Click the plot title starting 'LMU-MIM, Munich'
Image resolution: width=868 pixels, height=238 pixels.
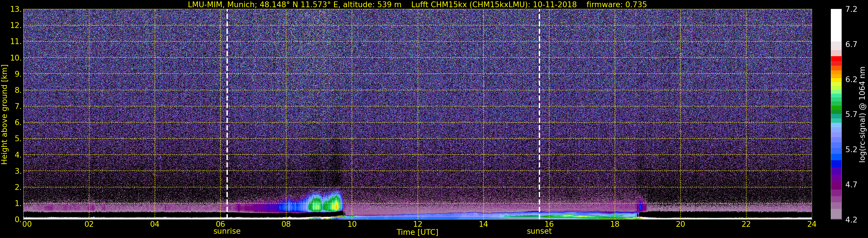tap(417, 4)
